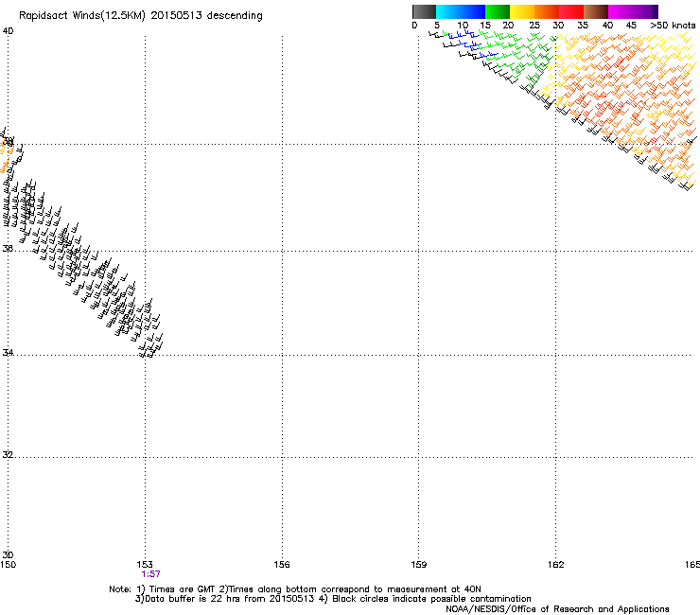Click the longitude label '153'

coord(145,565)
